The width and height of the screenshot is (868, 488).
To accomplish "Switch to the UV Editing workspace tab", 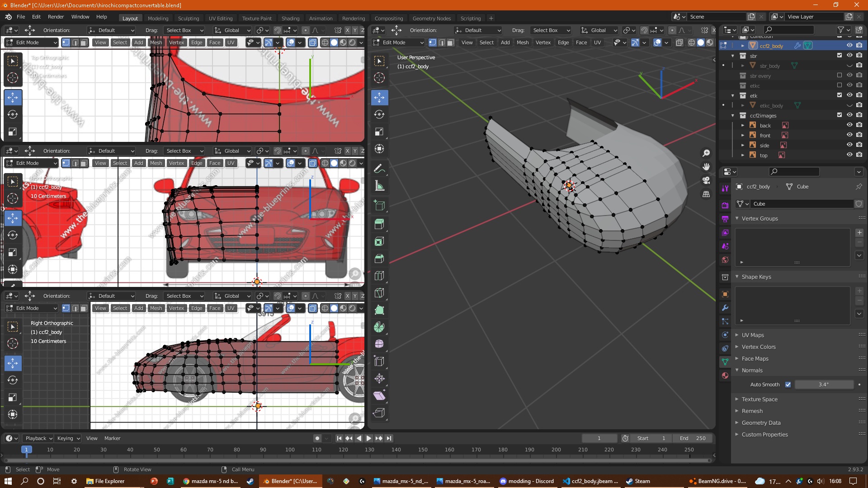I will coord(221,19).
